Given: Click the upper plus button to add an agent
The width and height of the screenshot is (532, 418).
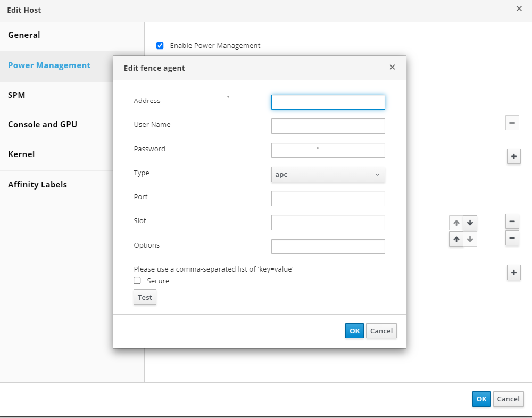Looking at the screenshot, I should (x=513, y=157).
